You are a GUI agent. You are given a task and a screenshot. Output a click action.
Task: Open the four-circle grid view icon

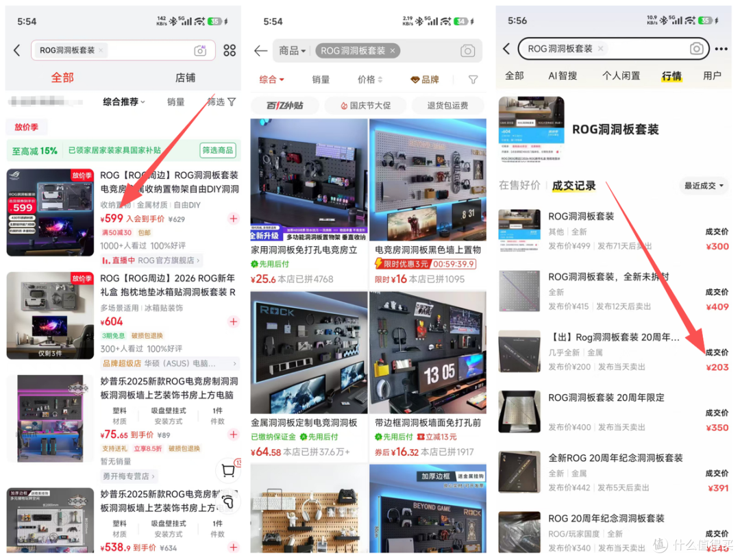coord(230,51)
